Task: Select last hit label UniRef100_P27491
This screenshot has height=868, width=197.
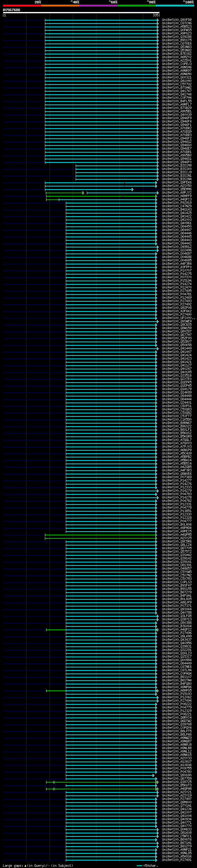Action: [177, 860]
